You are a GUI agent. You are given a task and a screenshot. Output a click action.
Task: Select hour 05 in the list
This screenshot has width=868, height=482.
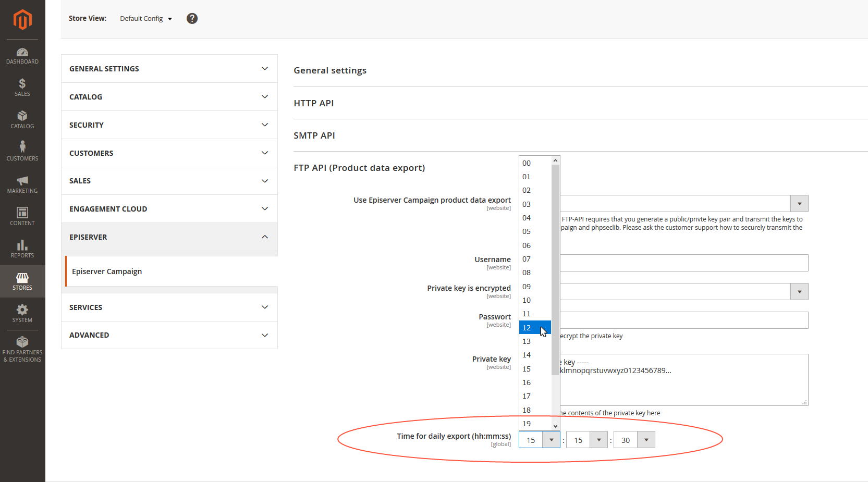535,231
